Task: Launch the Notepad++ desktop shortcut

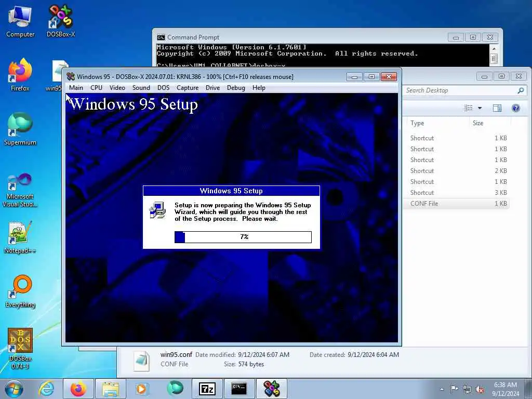Action: pyautogui.click(x=20, y=237)
